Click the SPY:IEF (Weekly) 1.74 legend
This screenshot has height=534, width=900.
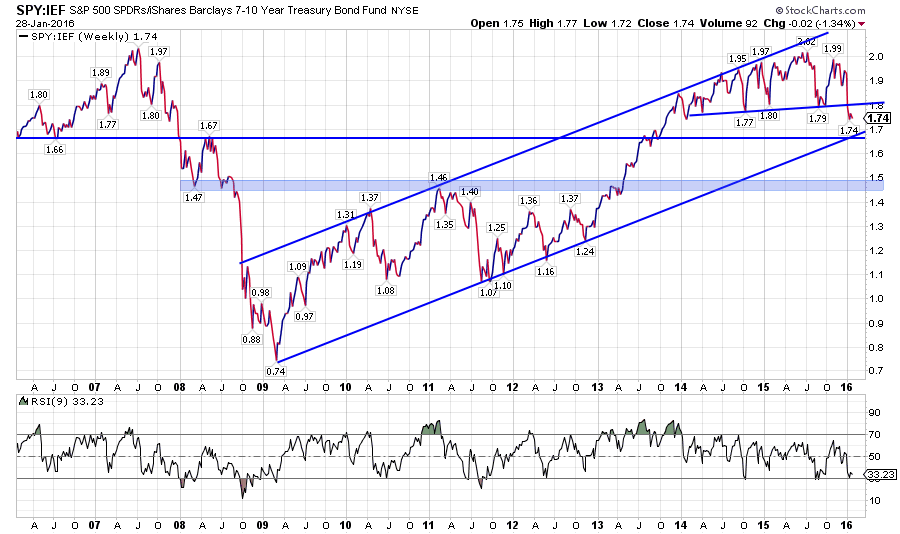(94, 36)
